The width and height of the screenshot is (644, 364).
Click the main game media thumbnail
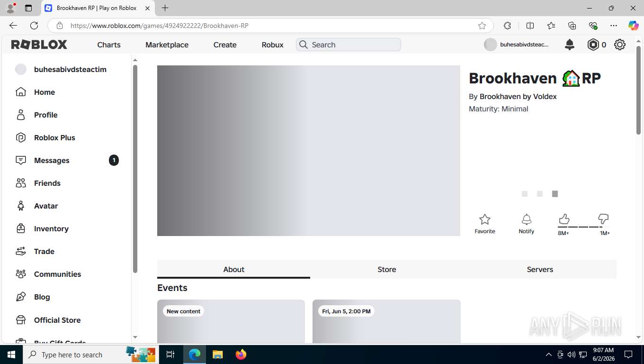pyautogui.click(x=309, y=151)
